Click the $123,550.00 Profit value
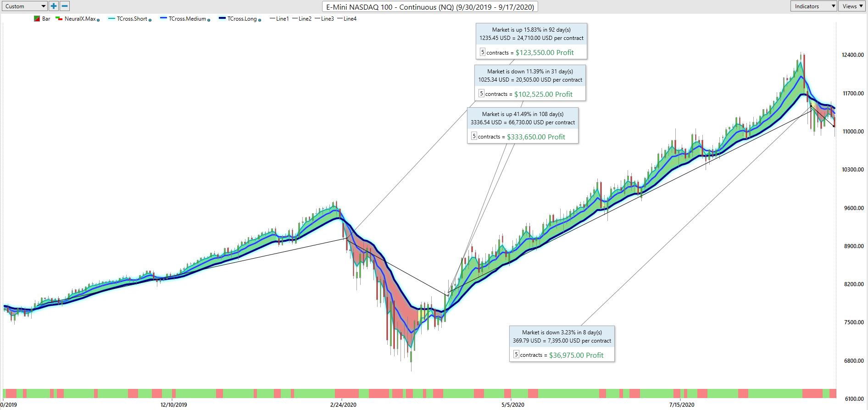Image resolution: width=868 pixels, height=410 pixels. pyautogui.click(x=545, y=53)
